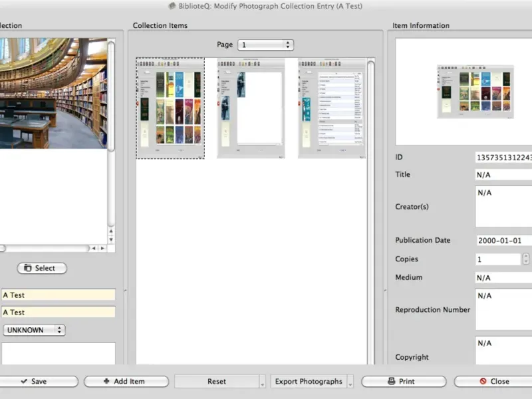Save the photograph collection entry
Image resolution: width=532 pixels, height=399 pixels.
tap(39, 381)
